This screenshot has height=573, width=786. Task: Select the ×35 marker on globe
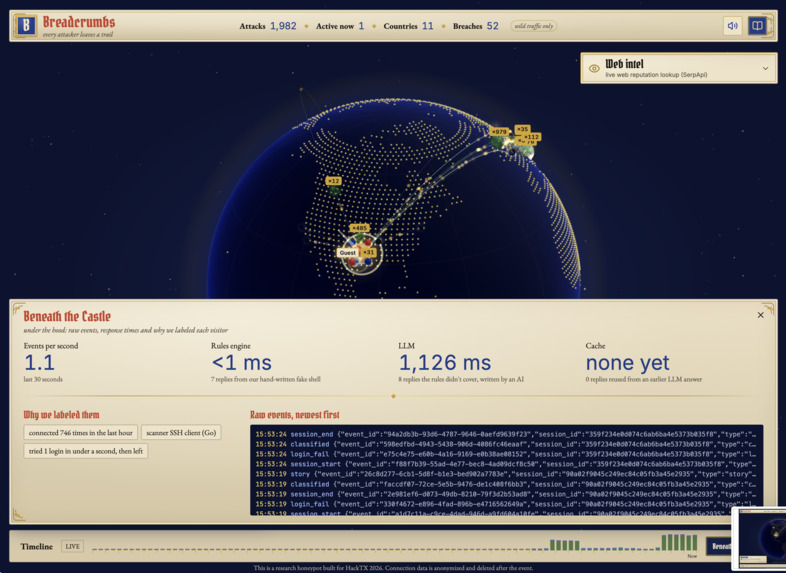[522, 129]
